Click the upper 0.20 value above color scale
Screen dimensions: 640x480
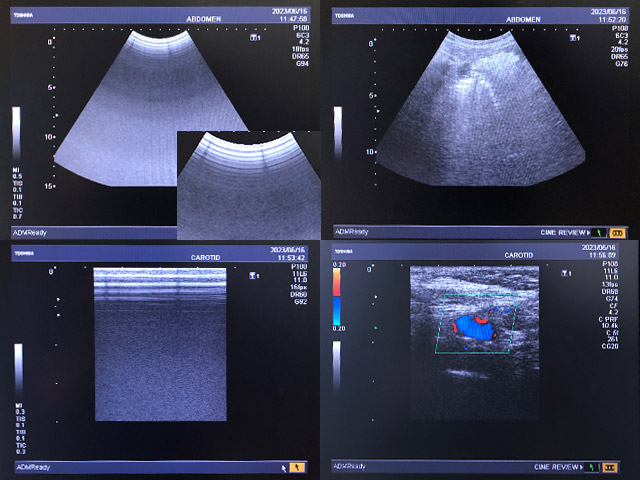click(x=339, y=264)
